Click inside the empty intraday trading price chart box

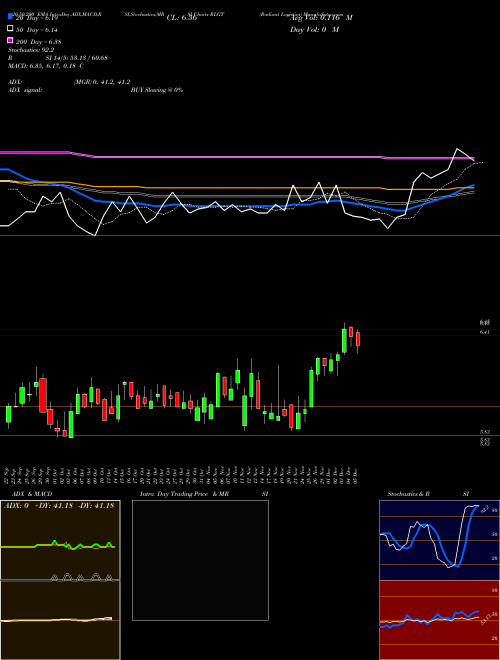200,560
